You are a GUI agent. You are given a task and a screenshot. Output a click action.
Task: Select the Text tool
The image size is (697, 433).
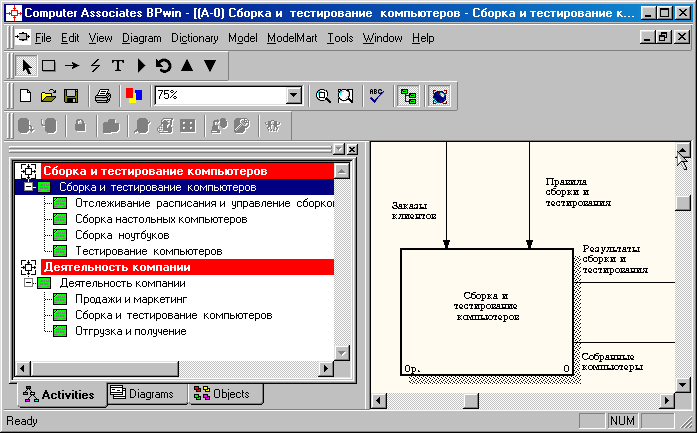pyautogui.click(x=118, y=66)
